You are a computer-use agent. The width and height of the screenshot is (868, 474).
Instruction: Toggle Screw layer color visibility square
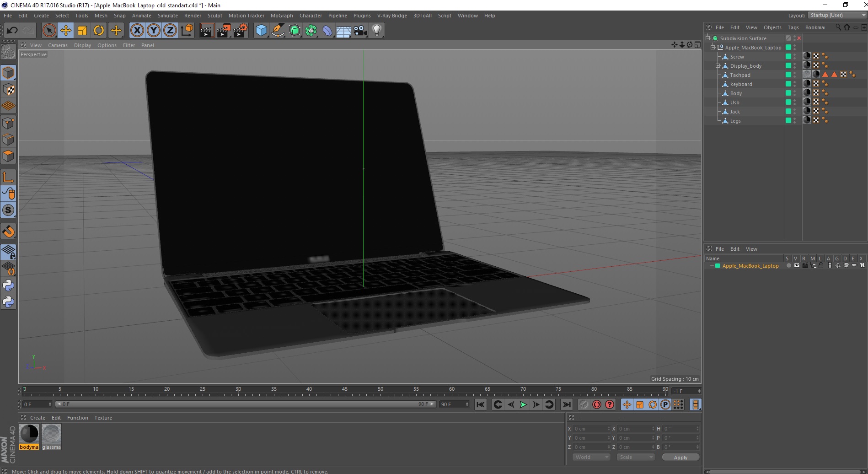point(788,56)
